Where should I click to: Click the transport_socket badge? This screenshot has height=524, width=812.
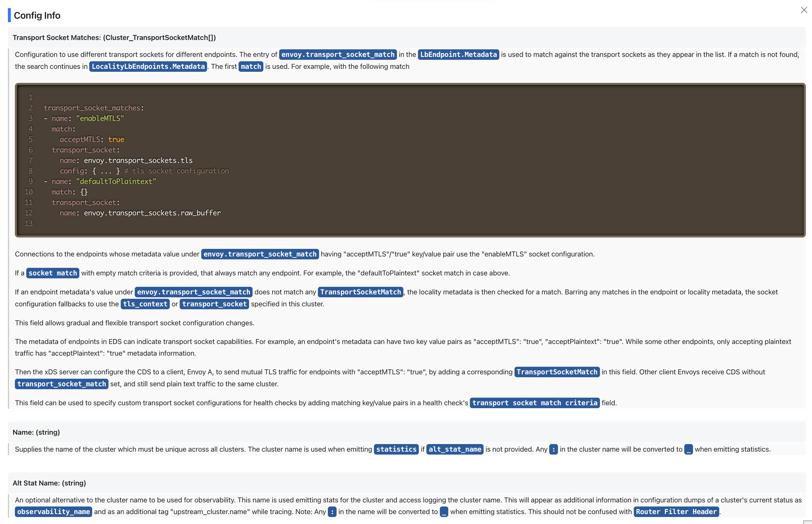coord(214,304)
